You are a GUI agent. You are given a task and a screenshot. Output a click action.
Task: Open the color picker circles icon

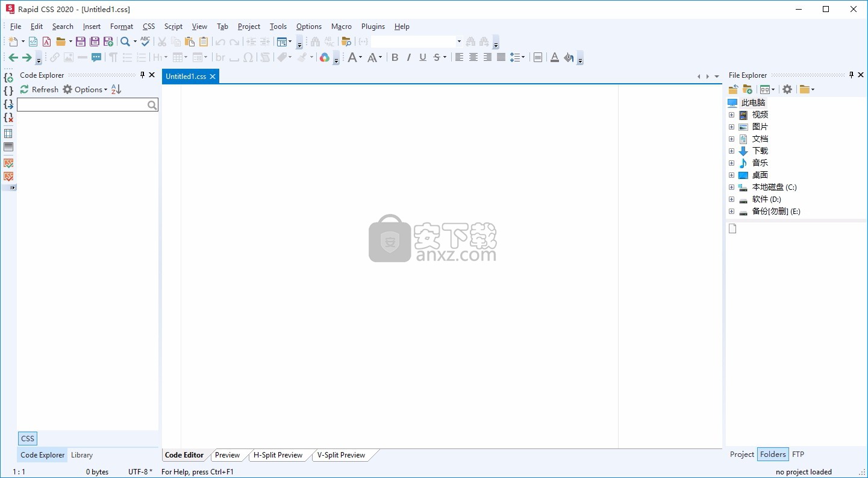325,57
